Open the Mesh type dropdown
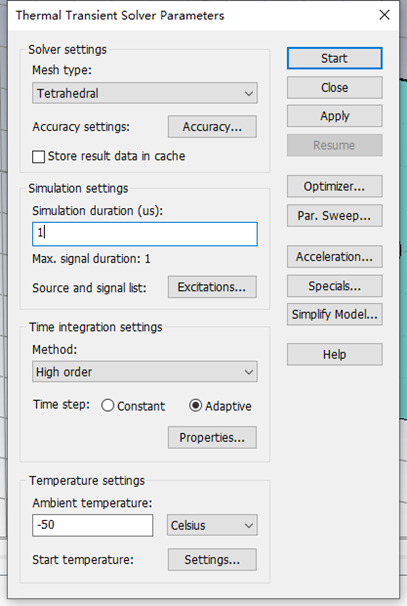Viewport: 407px width, 606px height. click(145, 93)
